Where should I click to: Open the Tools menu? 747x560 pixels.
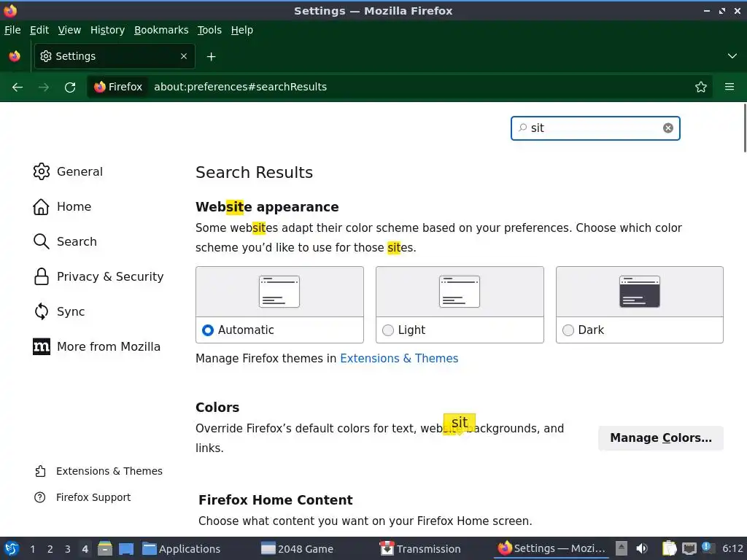tap(209, 30)
